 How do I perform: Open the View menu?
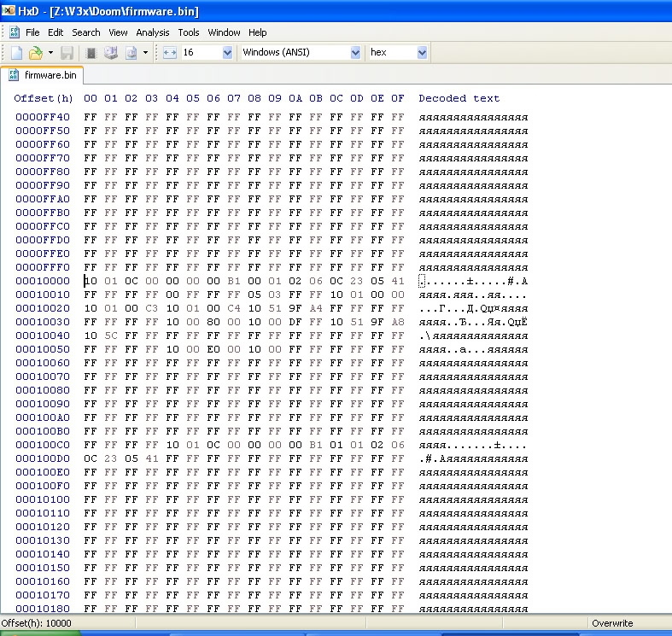118,32
